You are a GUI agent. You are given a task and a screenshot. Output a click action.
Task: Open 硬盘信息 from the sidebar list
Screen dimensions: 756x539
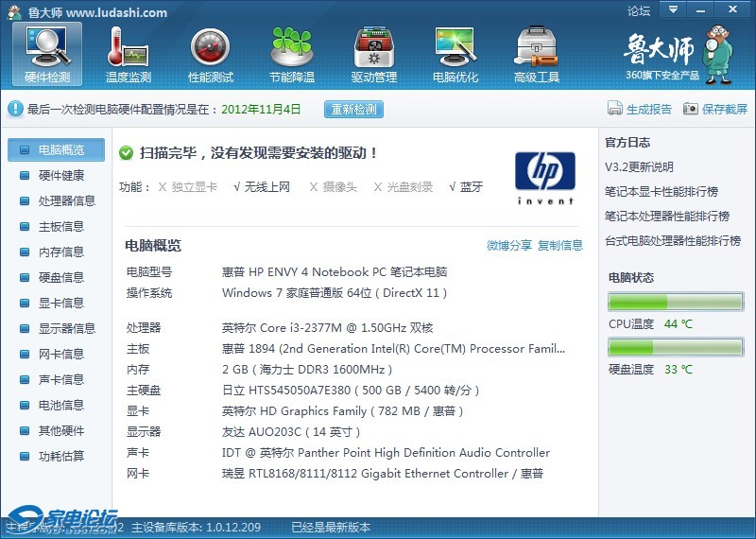(60, 277)
